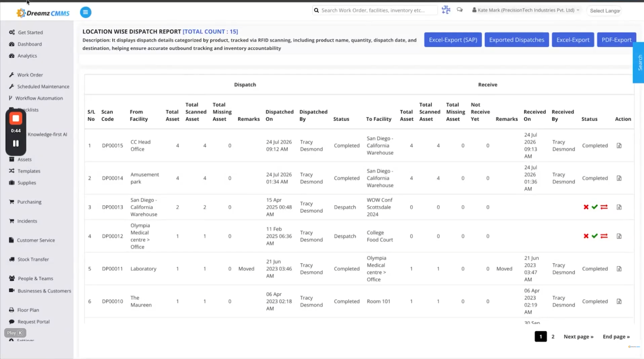The image size is (644, 359).
Task: View details document icon for DP00015
Action: pos(619,146)
